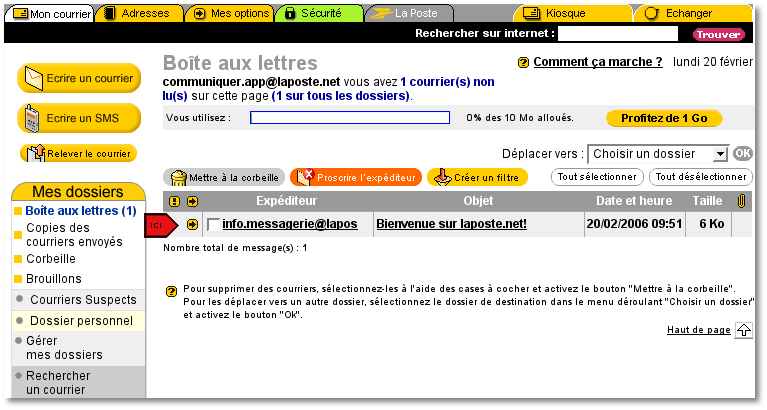This screenshot has height=410, width=767.
Task: Click the envelope icon on Ecrire un courrier
Action: 33,78
